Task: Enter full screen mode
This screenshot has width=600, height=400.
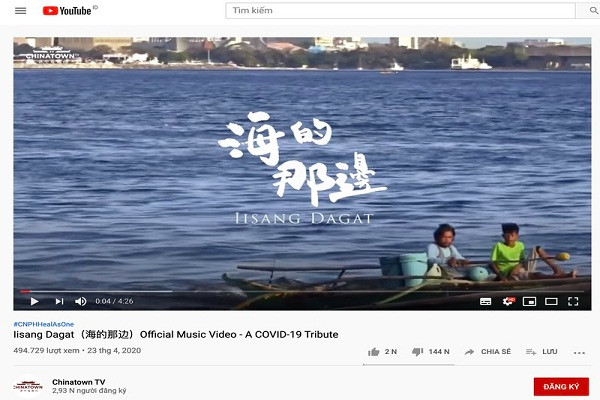Action: point(573,302)
